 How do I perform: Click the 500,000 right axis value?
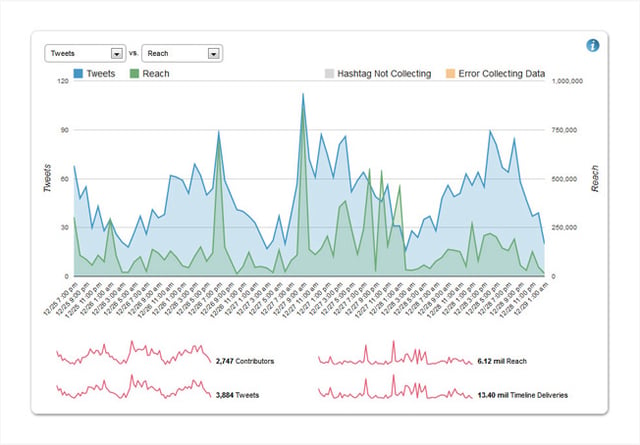564,179
